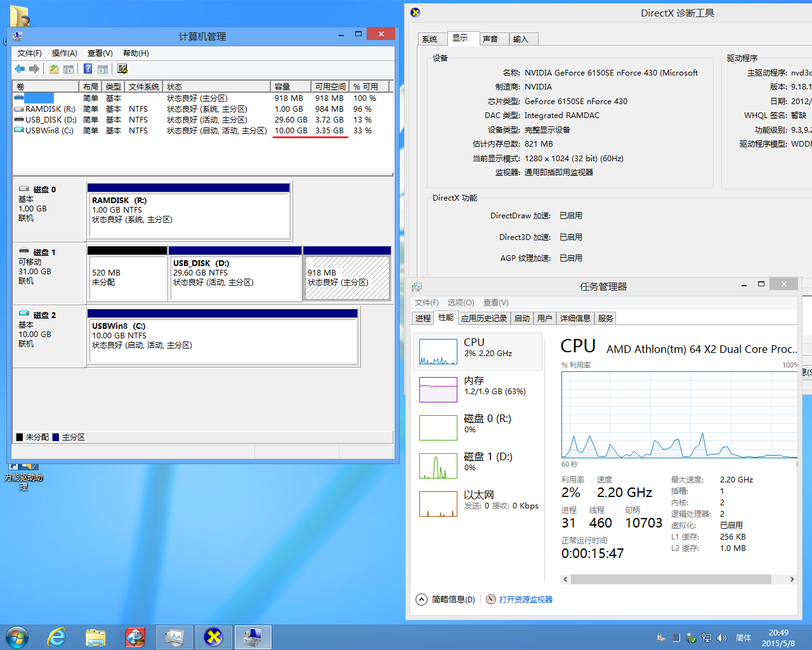Switch to Computer Management taskbar icon
Viewport: 812px width, 650px height.
[253, 637]
